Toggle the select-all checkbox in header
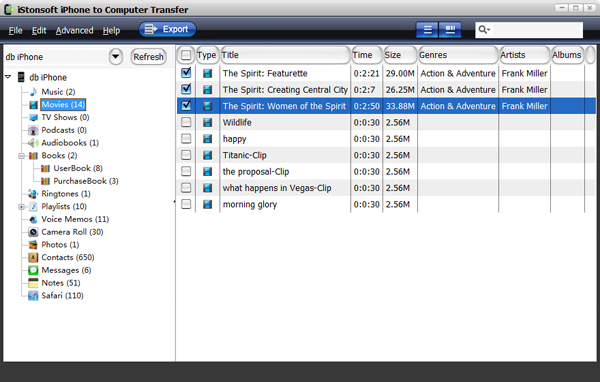 pos(186,55)
